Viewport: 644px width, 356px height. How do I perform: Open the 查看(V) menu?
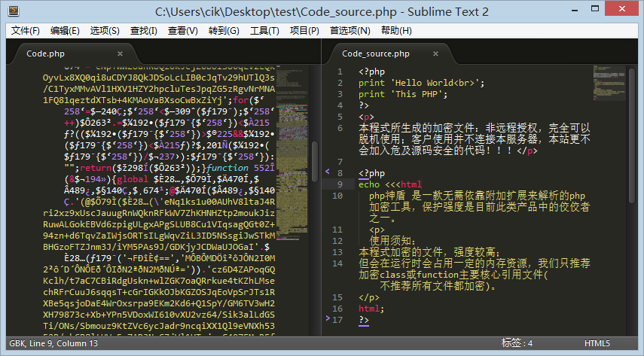pos(183,31)
